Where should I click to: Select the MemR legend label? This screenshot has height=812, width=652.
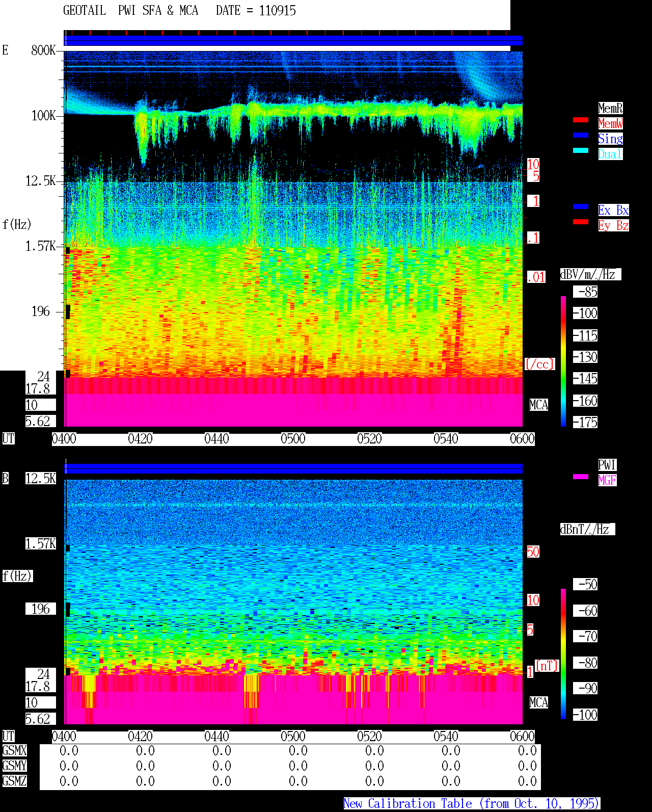pos(610,108)
